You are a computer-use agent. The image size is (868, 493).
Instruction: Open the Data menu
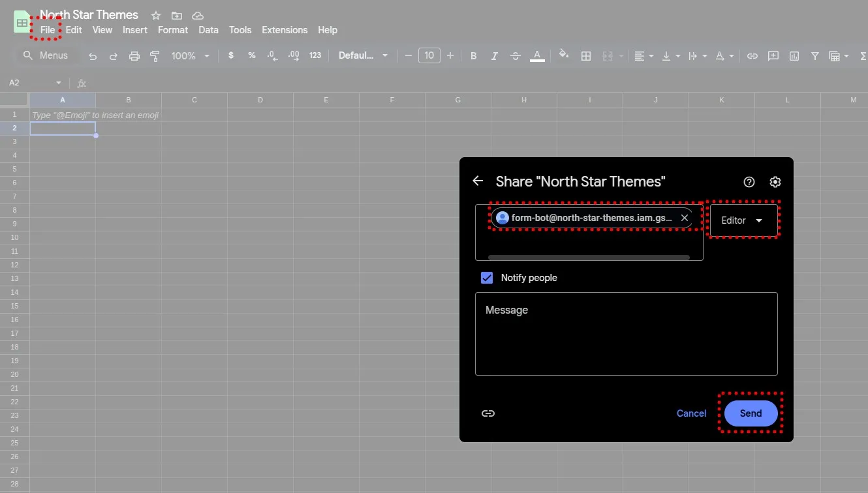(x=208, y=30)
